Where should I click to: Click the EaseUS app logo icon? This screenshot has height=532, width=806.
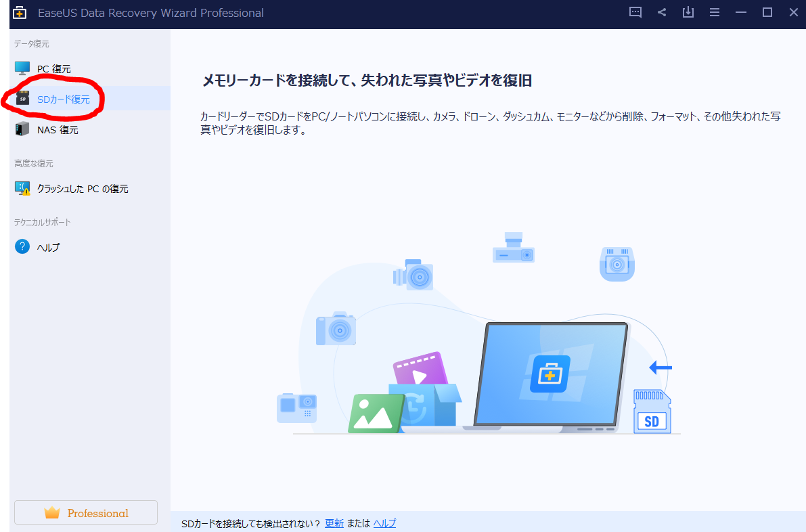pyautogui.click(x=20, y=12)
